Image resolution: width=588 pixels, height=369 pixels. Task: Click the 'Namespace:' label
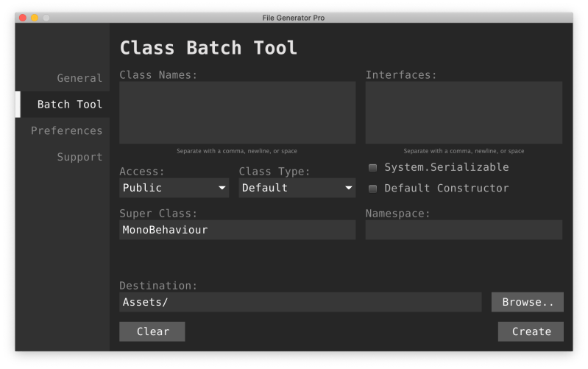click(398, 214)
